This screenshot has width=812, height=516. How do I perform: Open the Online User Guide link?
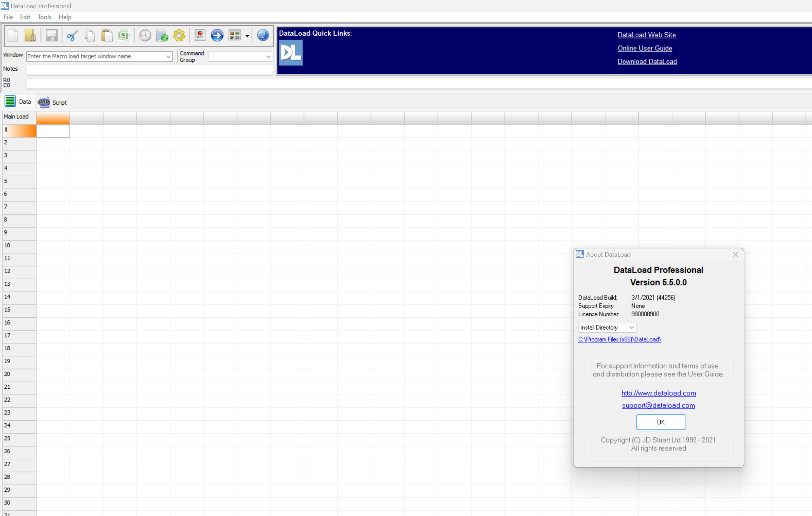645,48
